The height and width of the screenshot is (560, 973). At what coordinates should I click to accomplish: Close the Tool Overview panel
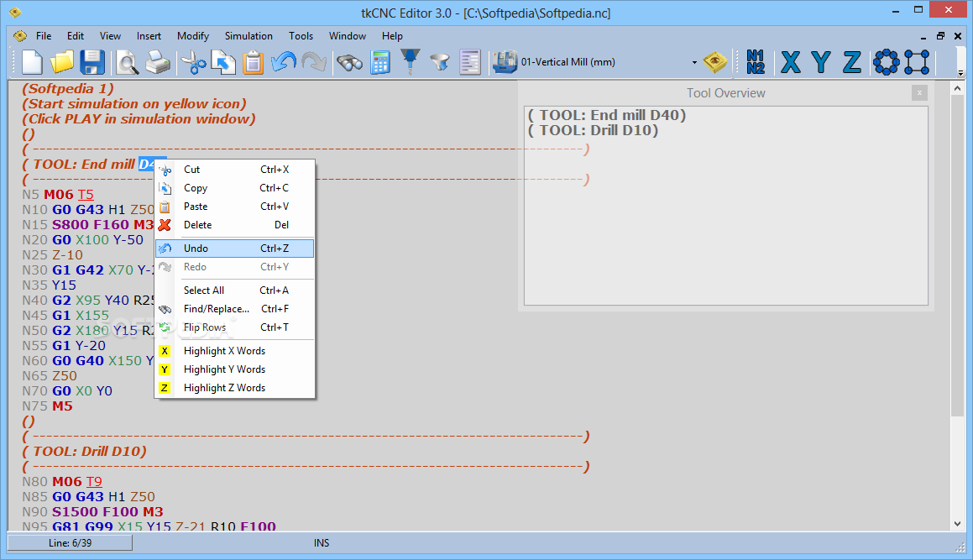919,93
